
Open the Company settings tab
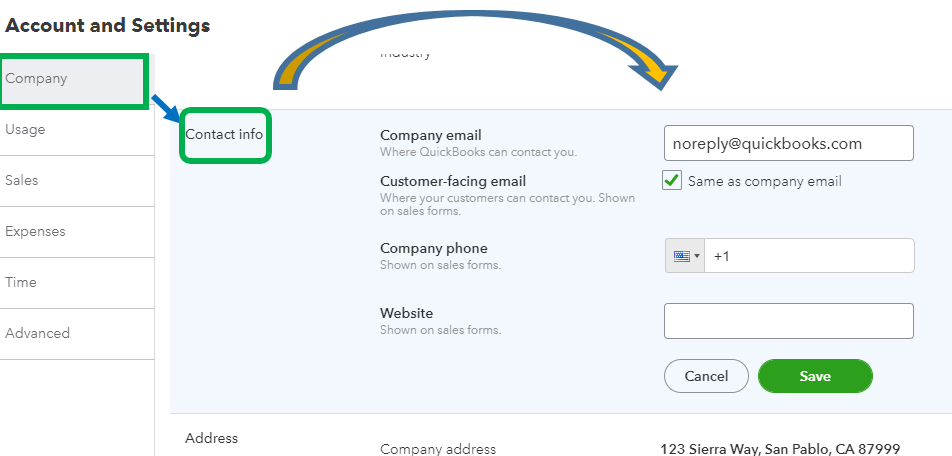(x=73, y=79)
